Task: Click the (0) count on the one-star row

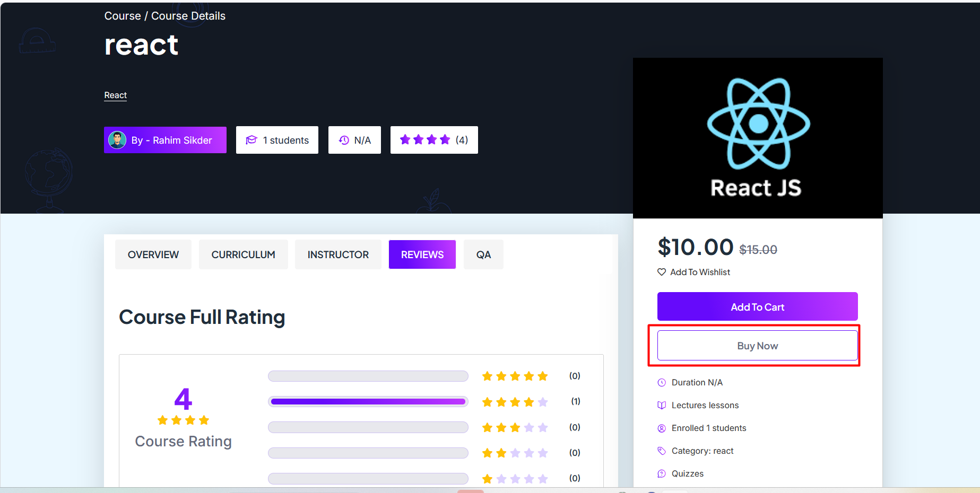Action: click(x=575, y=478)
